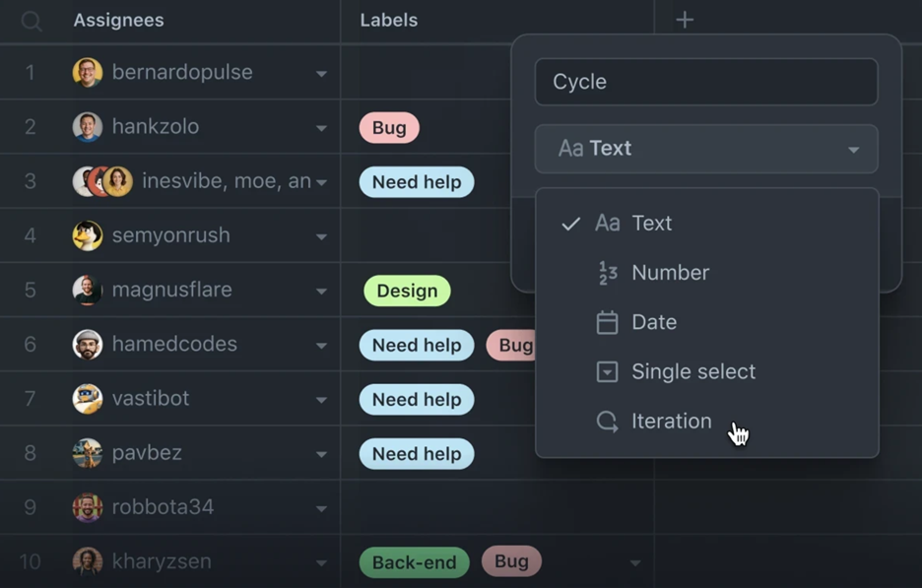
Task: Click bernardopulse's avatar
Action: pos(88,72)
